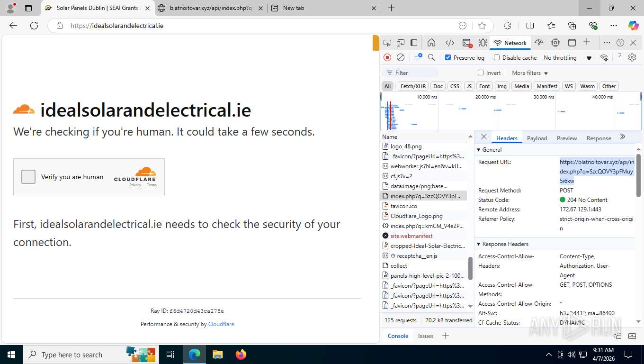This screenshot has height=364, width=644.
Task: Open the Issues drawer tab
Action: (426, 336)
